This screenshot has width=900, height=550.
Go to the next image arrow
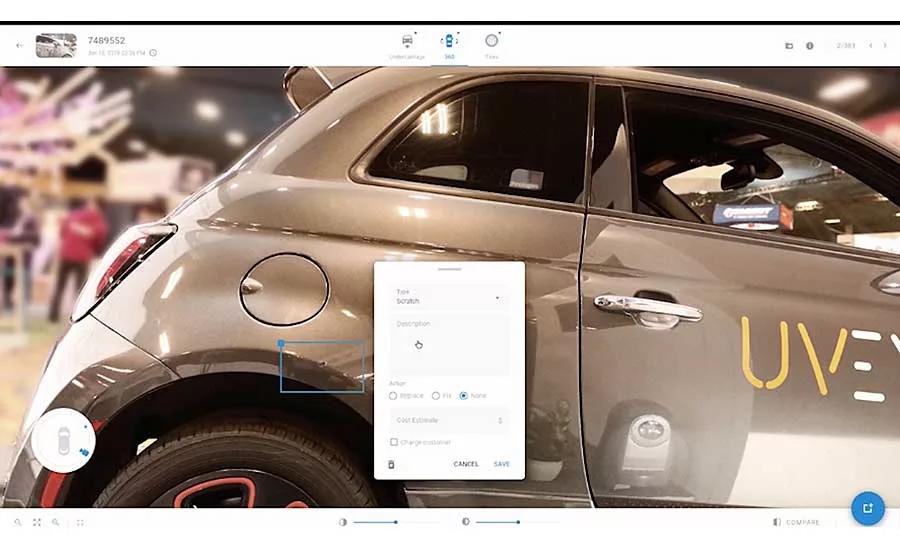885,45
